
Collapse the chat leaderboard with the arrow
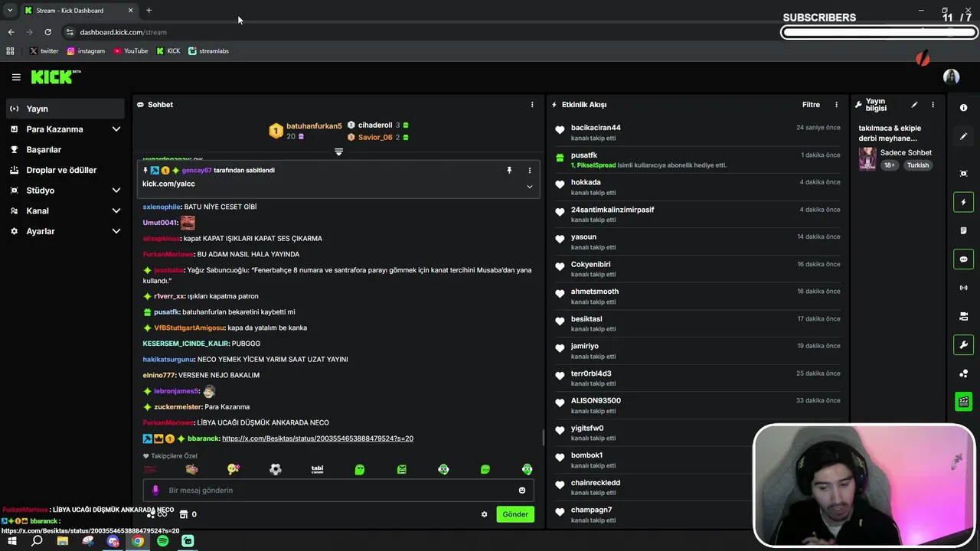point(338,152)
